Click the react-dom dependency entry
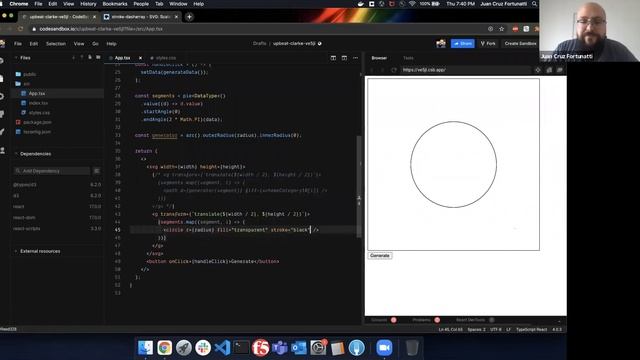Image resolution: width=640 pixels, height=360 pixels. [57, 218]
